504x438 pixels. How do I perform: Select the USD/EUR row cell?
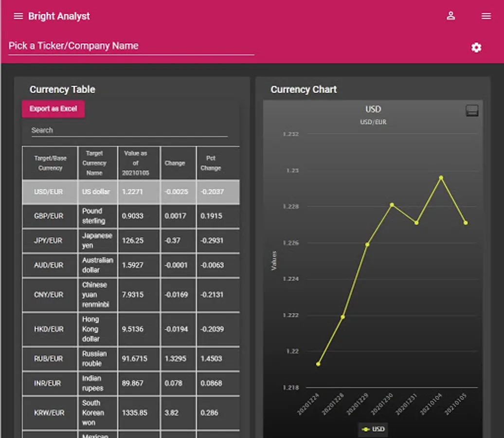coord(50,192)
